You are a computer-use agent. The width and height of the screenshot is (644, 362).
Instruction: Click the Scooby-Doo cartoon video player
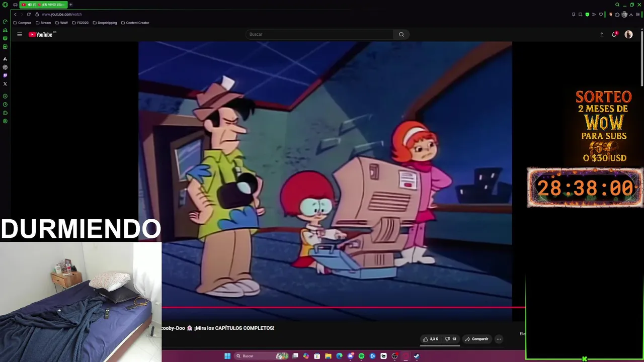tap(325, 181)
